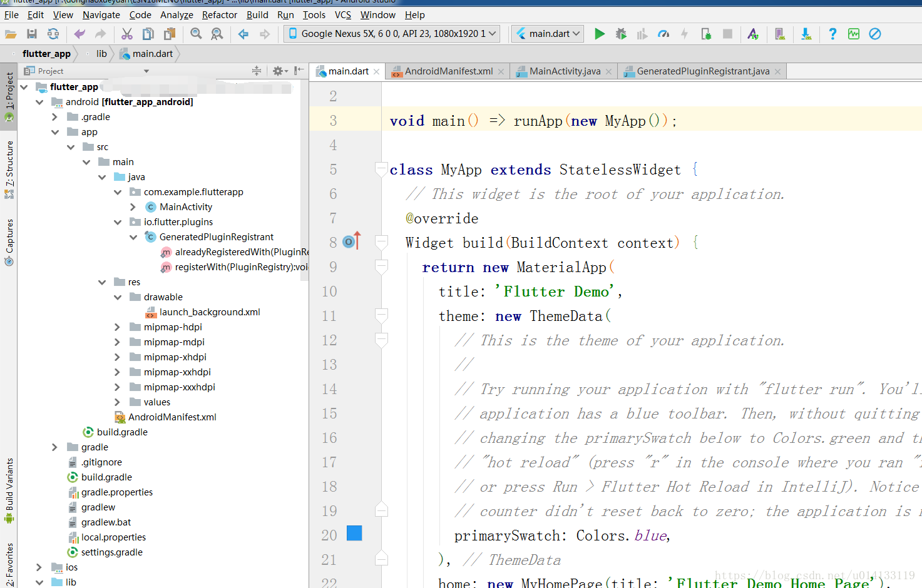Switch to the AndroidManifest.xml editor tab

tap(448, 71)
